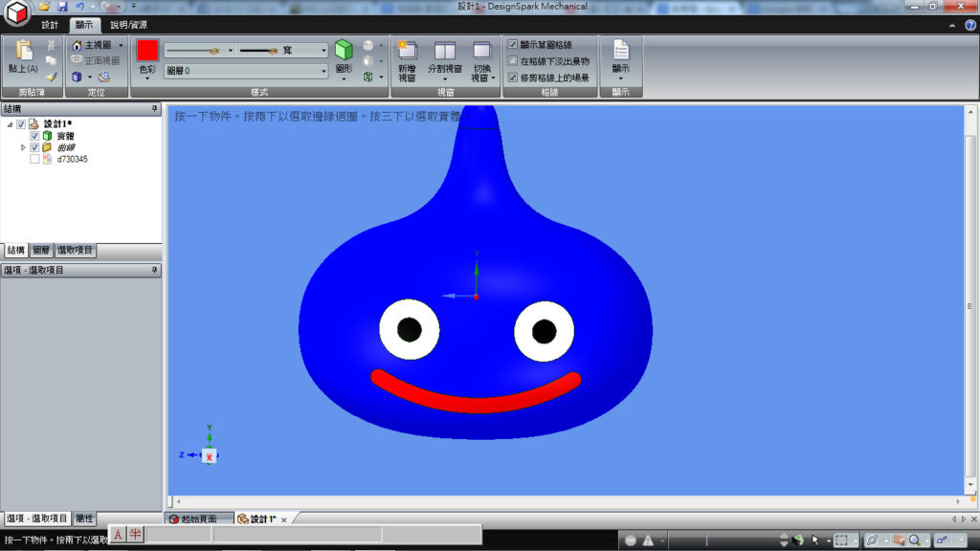Click the pan hand tool in status bar

click(x=898, y=540)
